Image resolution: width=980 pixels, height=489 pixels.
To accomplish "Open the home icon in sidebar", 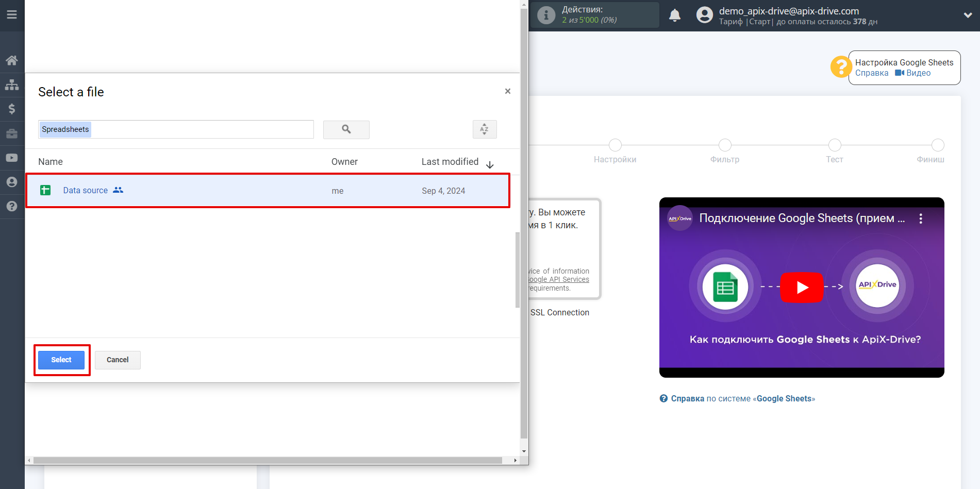I will pyautogui.click(x=12, y=60).
